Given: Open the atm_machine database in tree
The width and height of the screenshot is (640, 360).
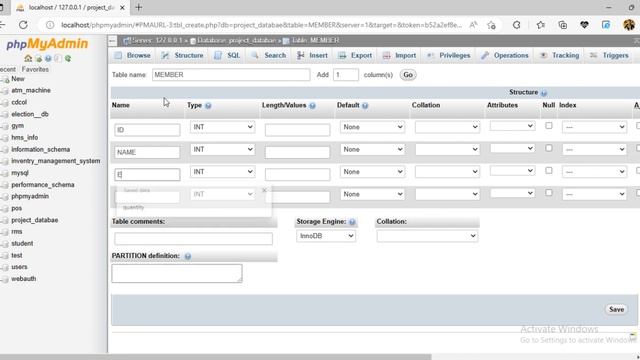Looking at the screenshot, I should [x=31, y=90].
